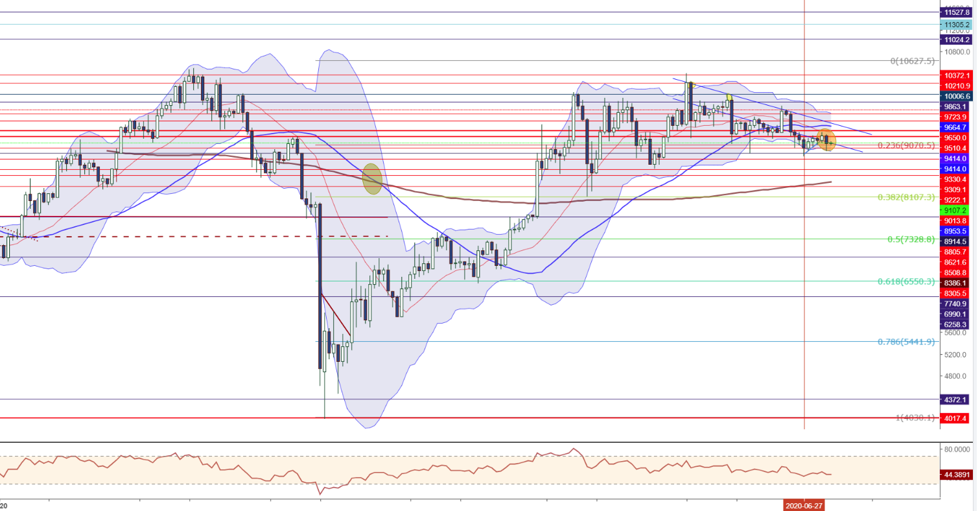Select the red 10210.9 price label
Image resolution: width=980 pixels, height=511 pixels.
957,86
